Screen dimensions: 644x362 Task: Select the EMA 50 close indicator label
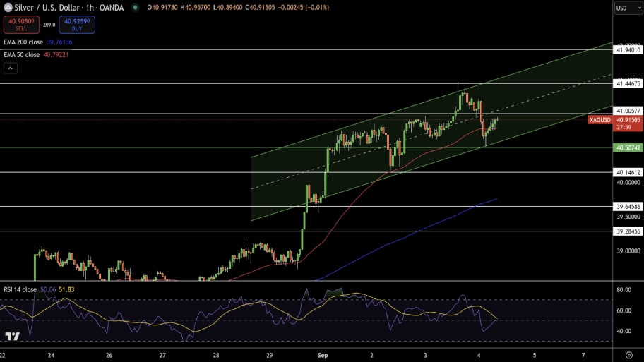coord(21,54)
